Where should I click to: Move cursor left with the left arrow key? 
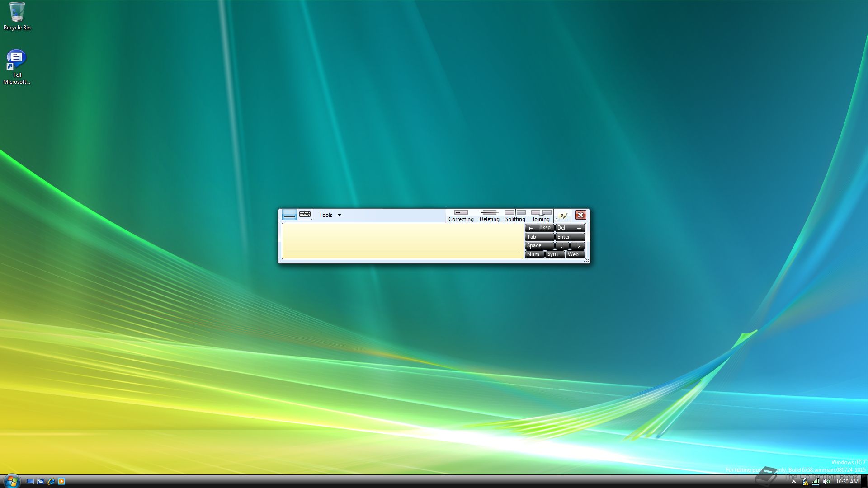point(562,245)
